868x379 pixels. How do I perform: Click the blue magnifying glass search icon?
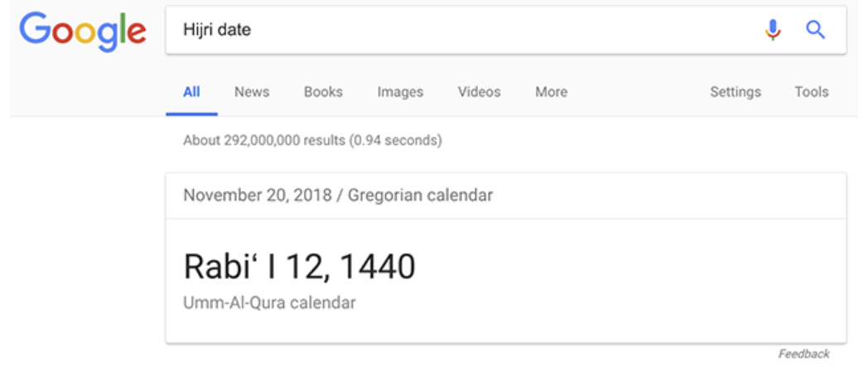pyautogui.click(x=816, y=30)
